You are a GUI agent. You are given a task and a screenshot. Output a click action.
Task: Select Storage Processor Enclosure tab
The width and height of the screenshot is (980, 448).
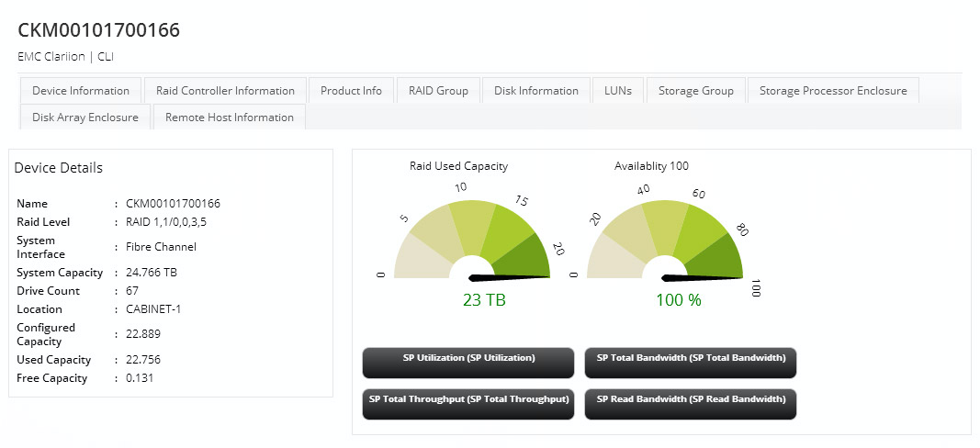point(833,91)
